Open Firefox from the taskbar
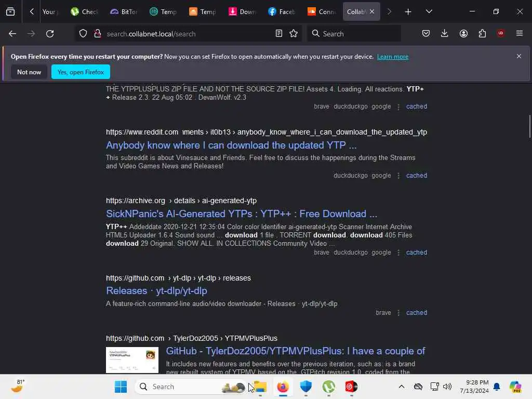 tap(283, 387)
